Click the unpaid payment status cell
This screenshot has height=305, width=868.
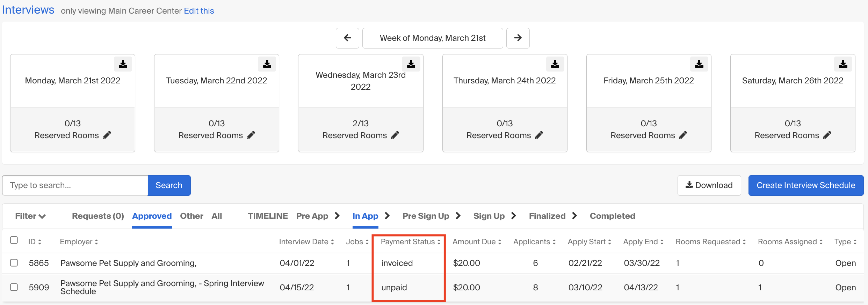pyautogui.click(x=394, y=288)
